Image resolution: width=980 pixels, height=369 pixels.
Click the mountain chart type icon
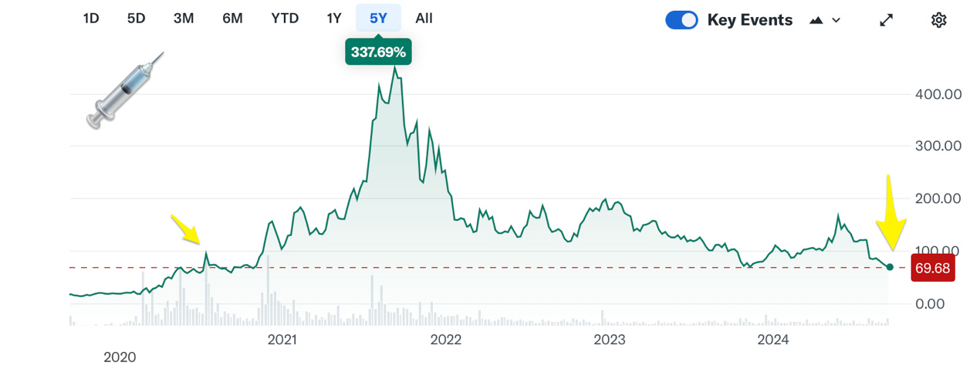tap(816, 20)
